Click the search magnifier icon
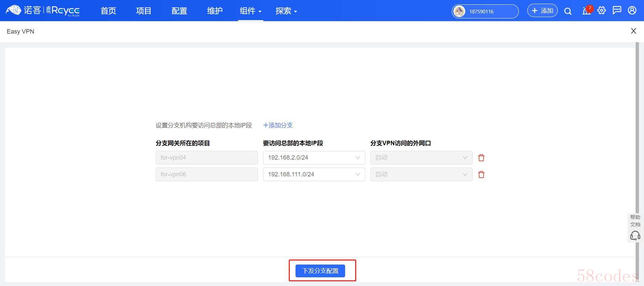The image size is (644, 286). pos(568,11)
